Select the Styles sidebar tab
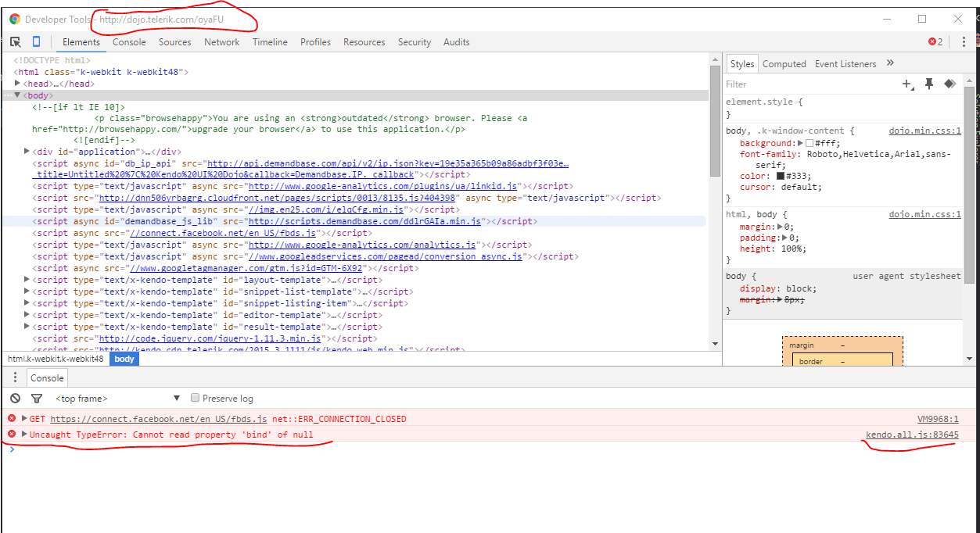Image resolution: width=980 pixels, height=533 pixels. tap(742, 64)
